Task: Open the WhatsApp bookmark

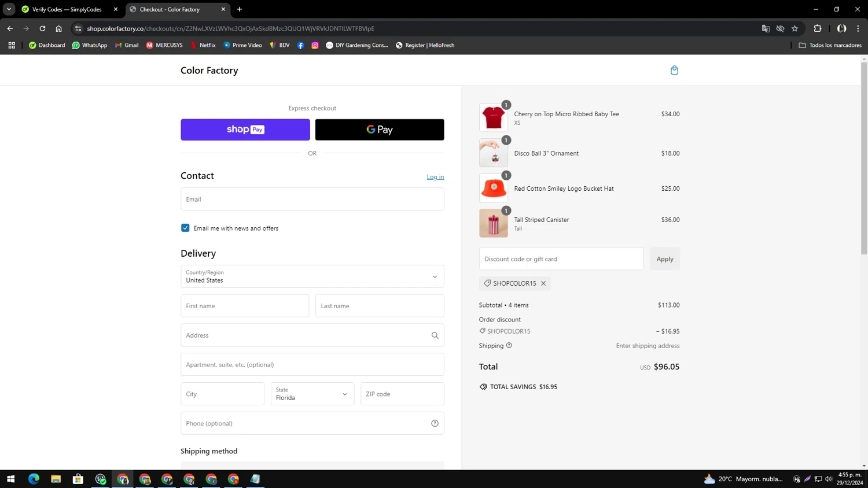Action: click(90, 45)
